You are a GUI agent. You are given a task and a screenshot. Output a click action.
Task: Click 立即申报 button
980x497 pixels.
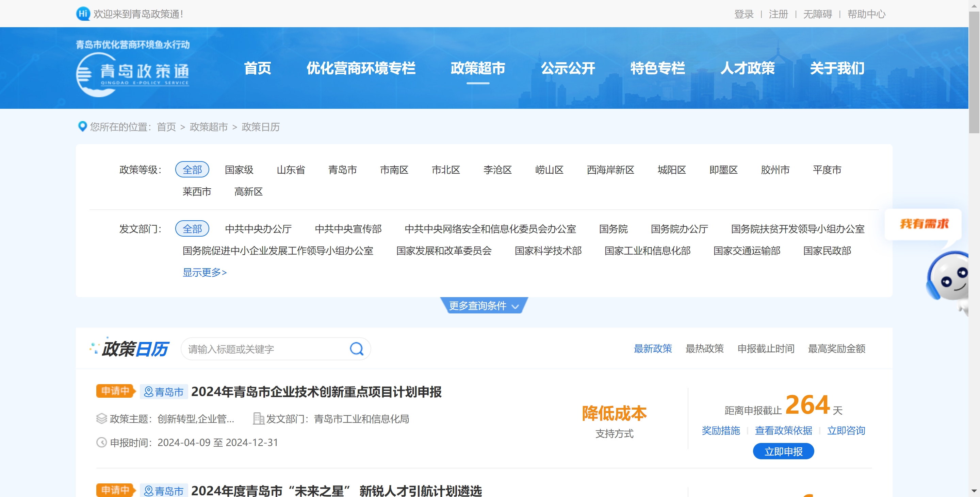[783, 451]
